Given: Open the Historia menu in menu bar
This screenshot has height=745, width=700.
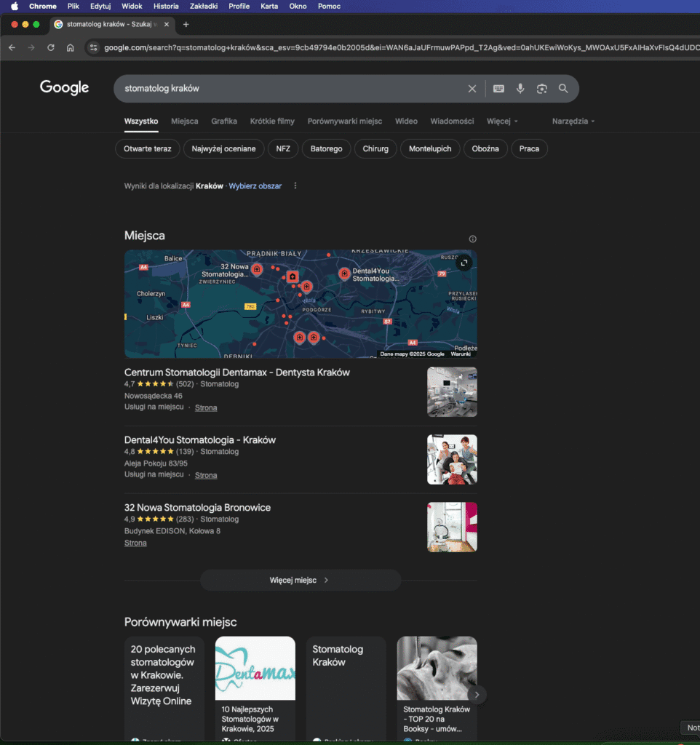Looking at the screenshot, I should (166, 6).
